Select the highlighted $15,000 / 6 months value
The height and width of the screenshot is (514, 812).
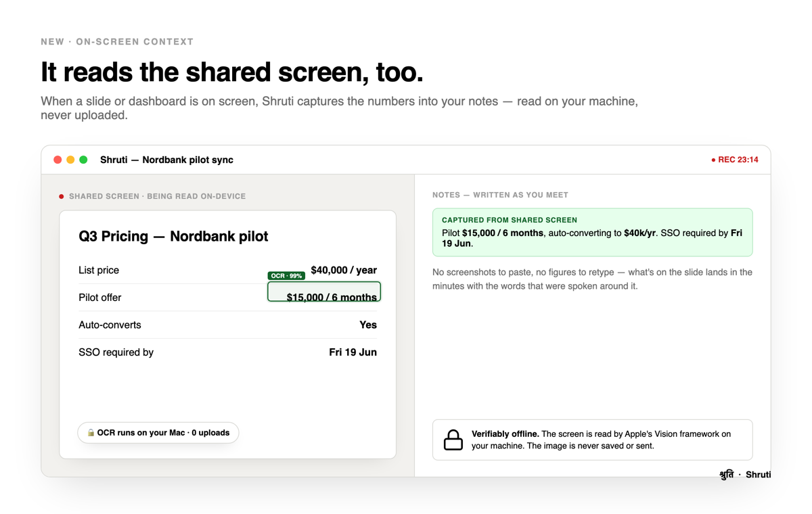[324, 291]
